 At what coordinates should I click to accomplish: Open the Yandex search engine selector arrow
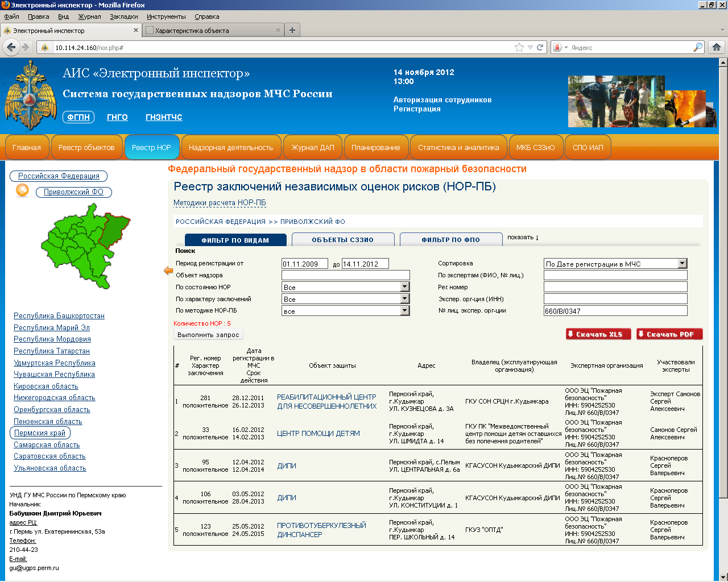(566, 47)
